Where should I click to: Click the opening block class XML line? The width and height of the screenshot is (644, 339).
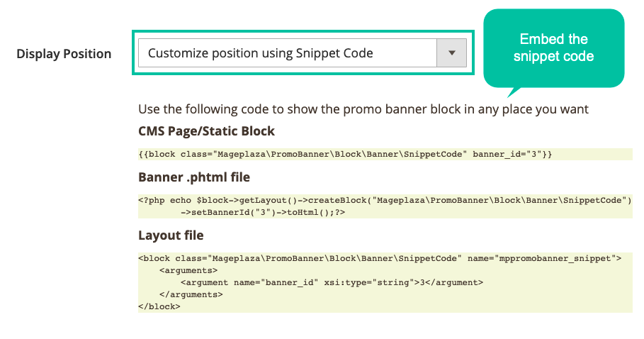[380, 258]
